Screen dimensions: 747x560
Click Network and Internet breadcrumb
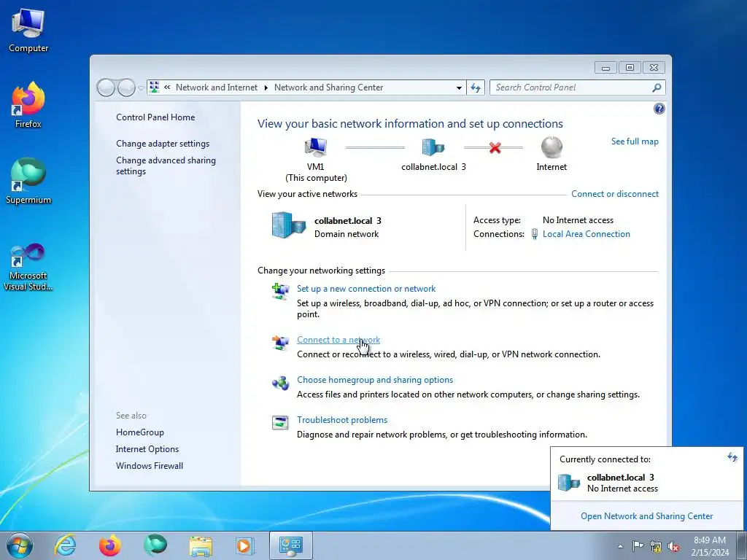[x=216, y=87]
